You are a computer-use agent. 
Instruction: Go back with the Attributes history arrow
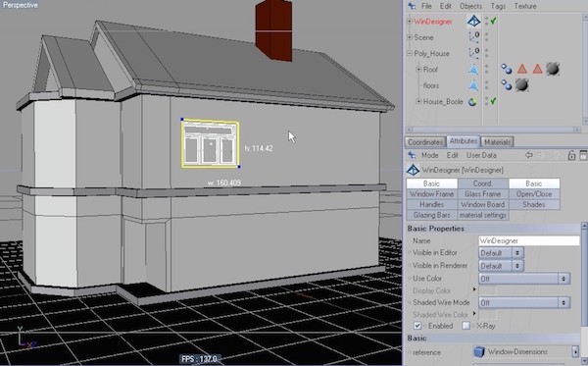tap(529, 155)
